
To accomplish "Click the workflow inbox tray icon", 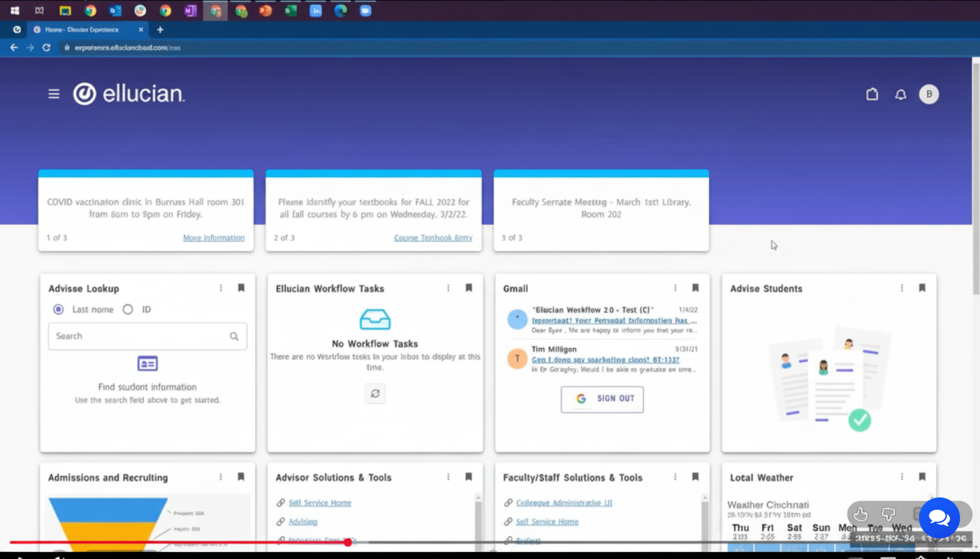I will 375,319.
